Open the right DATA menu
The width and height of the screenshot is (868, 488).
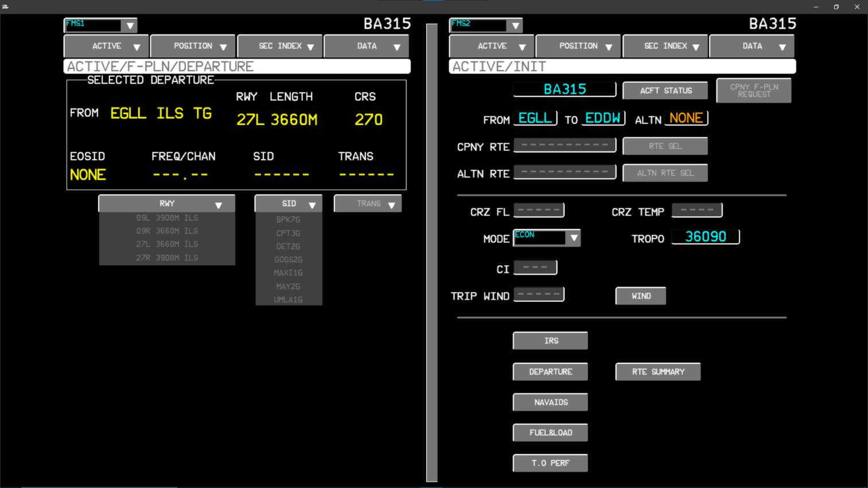click(x=752, y=46)
